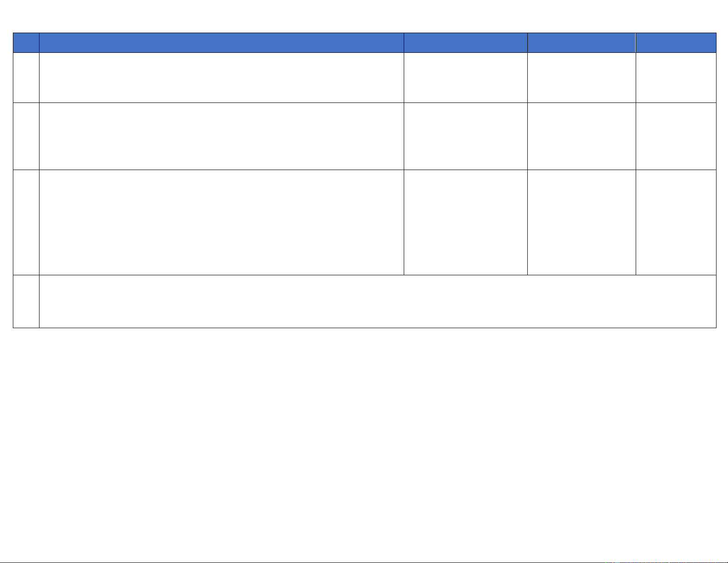Click the last blue header cell
Screen dimensions: 728x563
coord(676,43)
